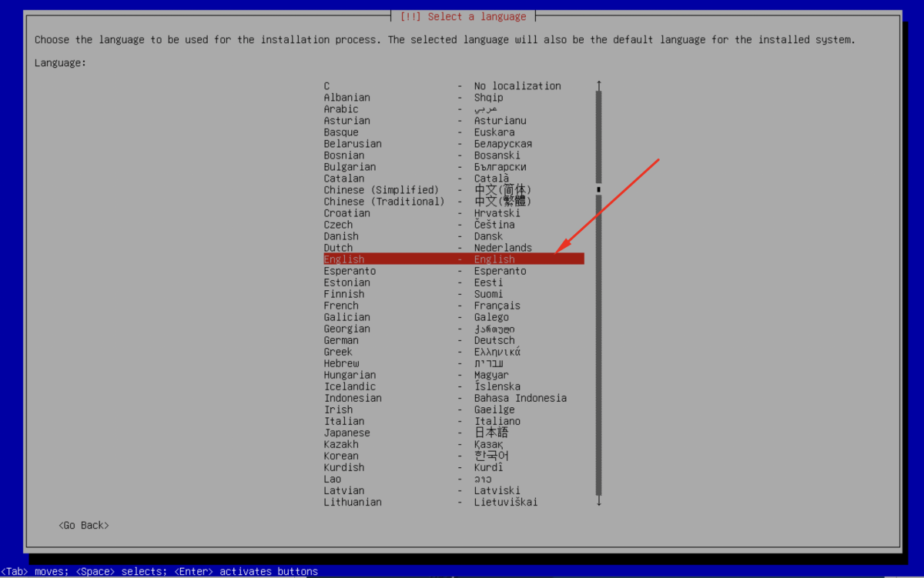Click the scrollbar down arrow

598,502
